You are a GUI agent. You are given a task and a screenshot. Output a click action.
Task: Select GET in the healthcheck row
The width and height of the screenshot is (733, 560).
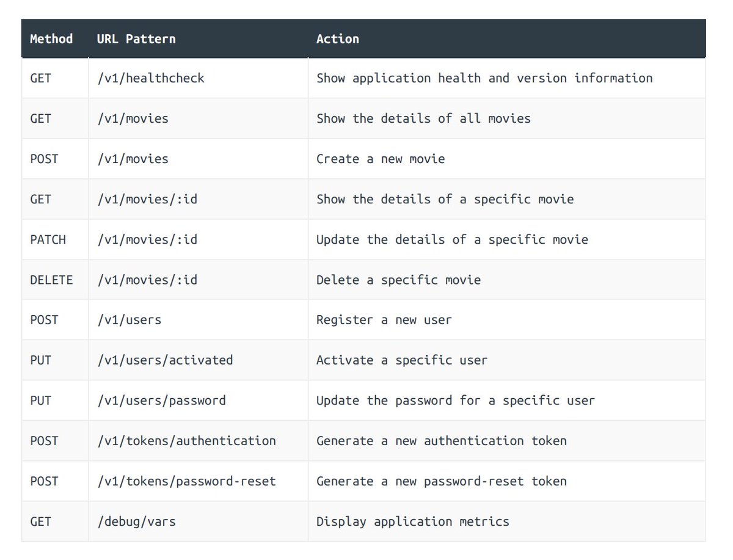[x=40, y=78]
